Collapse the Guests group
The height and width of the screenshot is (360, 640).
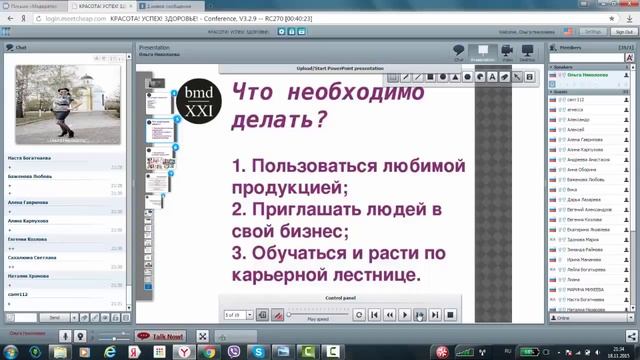click(x=552, y=92)
